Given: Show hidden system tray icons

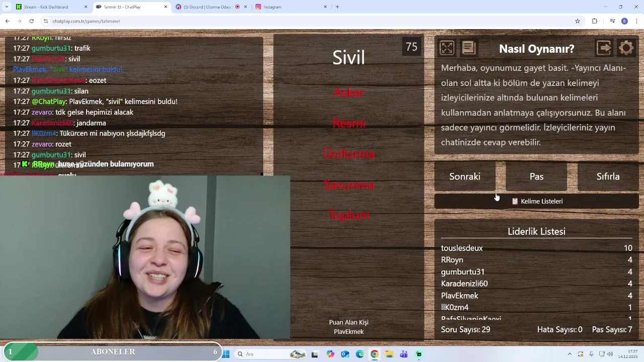Looking at the screenshot, I should [570, 354].
